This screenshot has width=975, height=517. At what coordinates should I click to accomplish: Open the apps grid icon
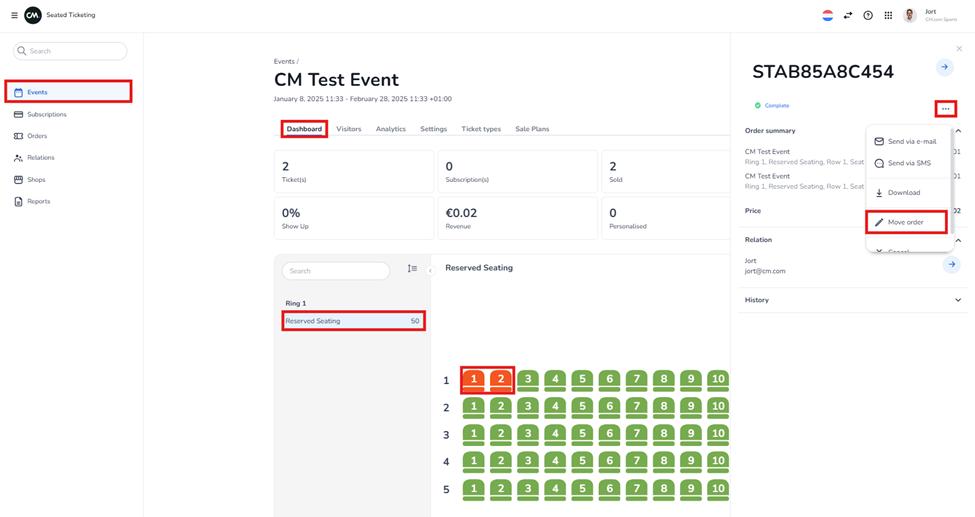[888, 15]
